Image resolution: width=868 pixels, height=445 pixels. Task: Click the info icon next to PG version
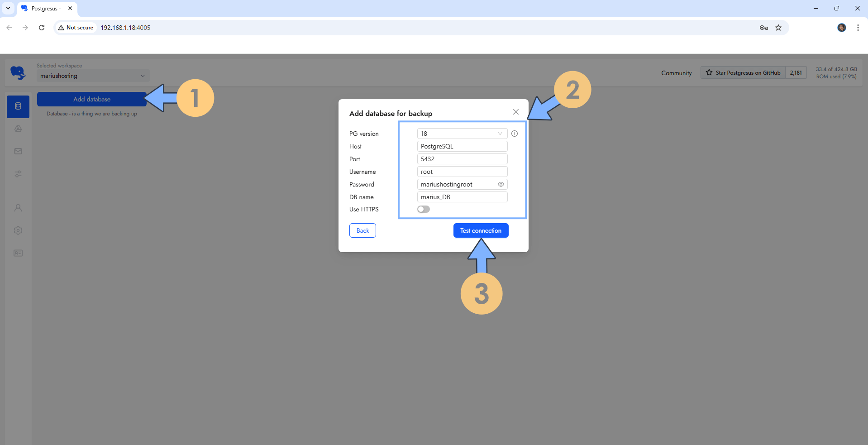click(515, 134)
